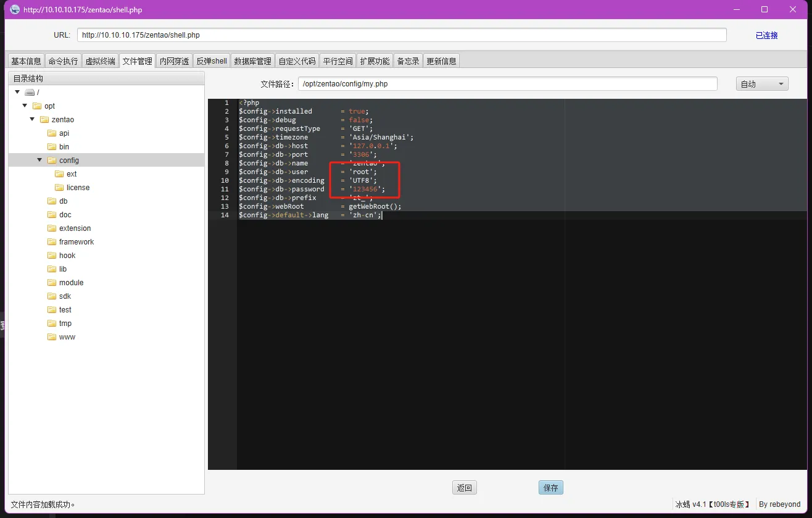Maximize the application window
Screen dimensions: 812x518
point(764,9)
